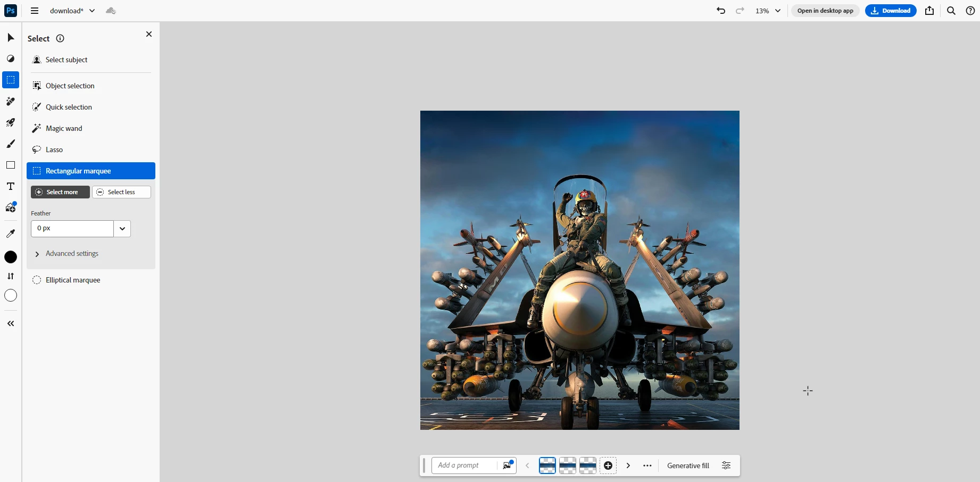Select the last generated variation thumbnail
980x482 pixels.
pyautogui.click(x=588, y=466)
